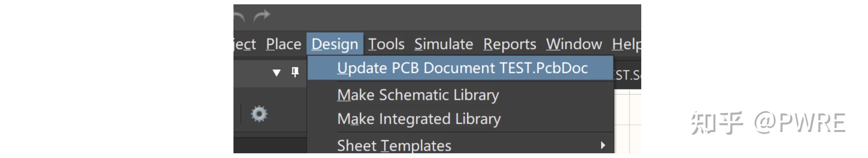Expand the panel's down-arrow dropdown

point(276,72)
